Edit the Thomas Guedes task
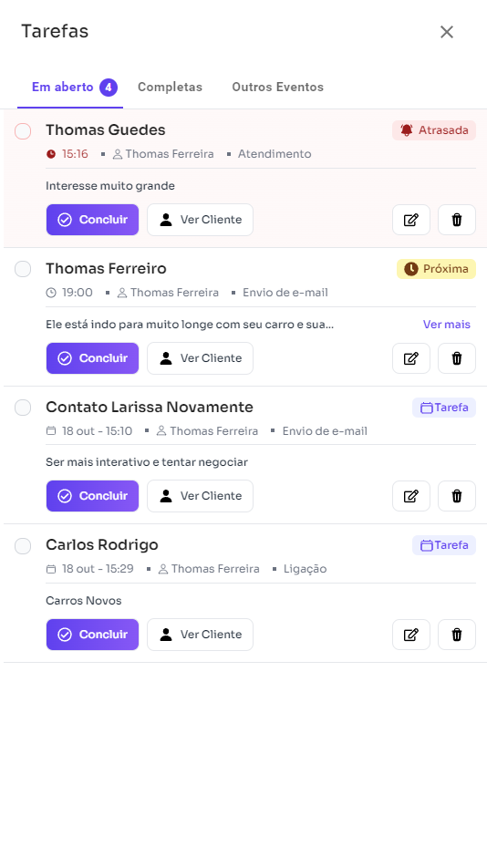The image size is (487, 868). (411, 220)
